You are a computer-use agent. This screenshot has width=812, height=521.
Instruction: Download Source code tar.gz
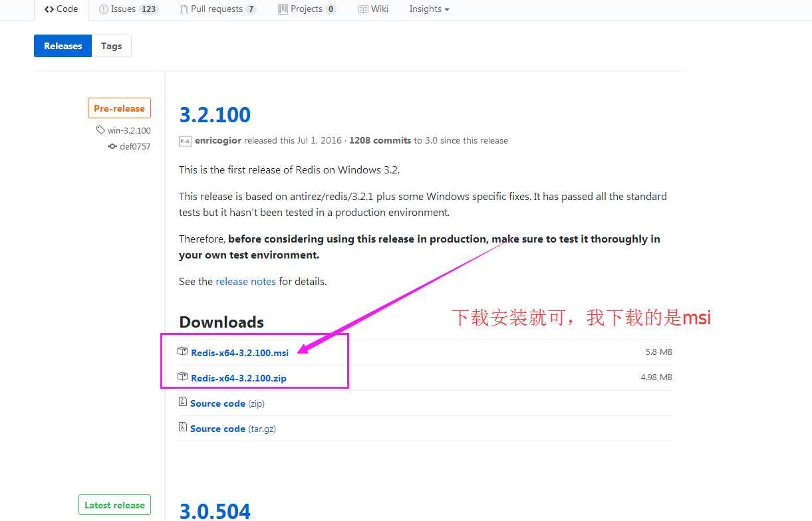tap(233, 429)
